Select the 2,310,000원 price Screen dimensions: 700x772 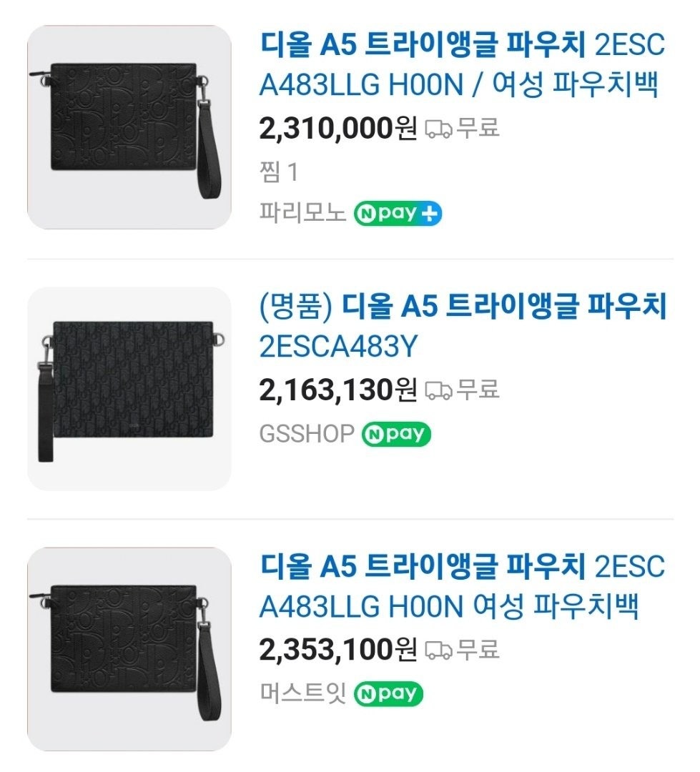pos(337,129)
